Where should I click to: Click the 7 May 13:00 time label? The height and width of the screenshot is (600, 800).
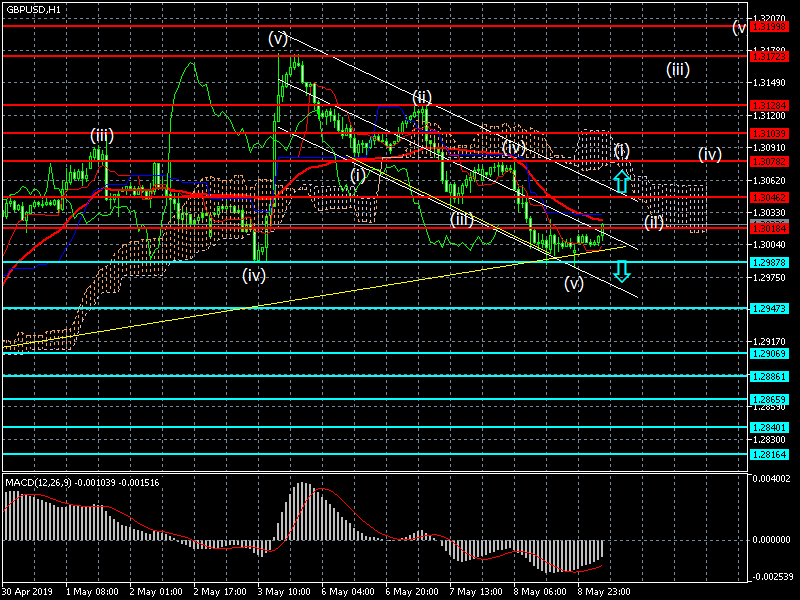[x=476, y=592]
